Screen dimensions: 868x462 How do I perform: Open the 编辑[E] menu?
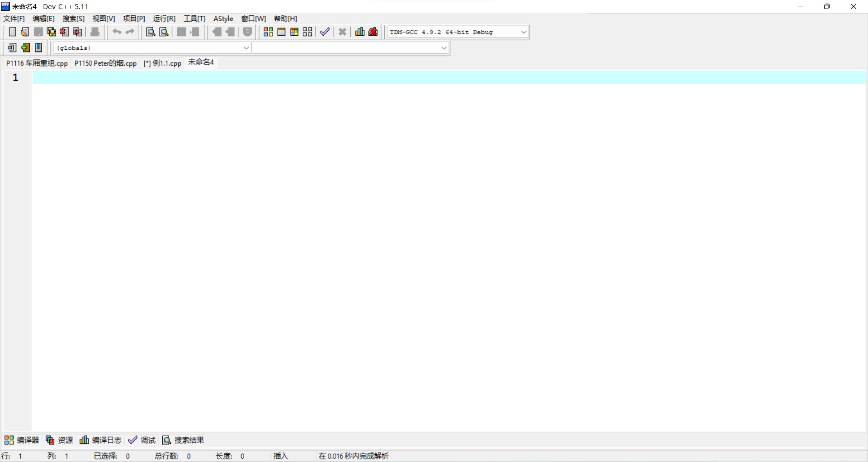[x=43, y=19]
